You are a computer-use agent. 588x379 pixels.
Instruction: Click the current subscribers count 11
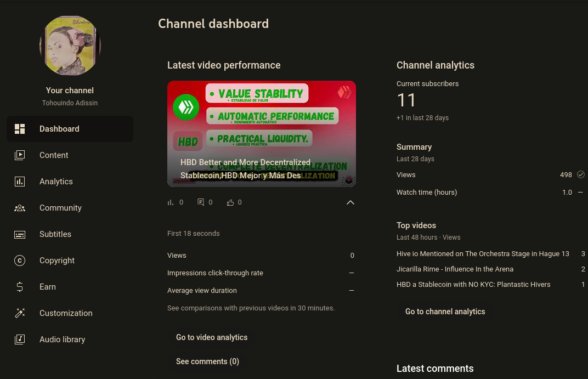click(406, 100)
